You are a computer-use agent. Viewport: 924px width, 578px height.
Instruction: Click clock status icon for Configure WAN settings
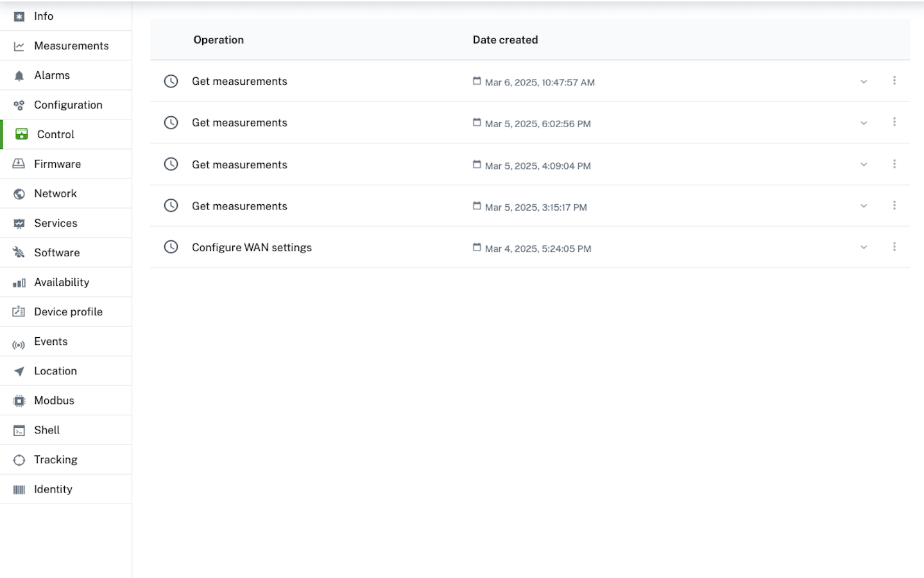pyautogui.click(x=171, y=247)
